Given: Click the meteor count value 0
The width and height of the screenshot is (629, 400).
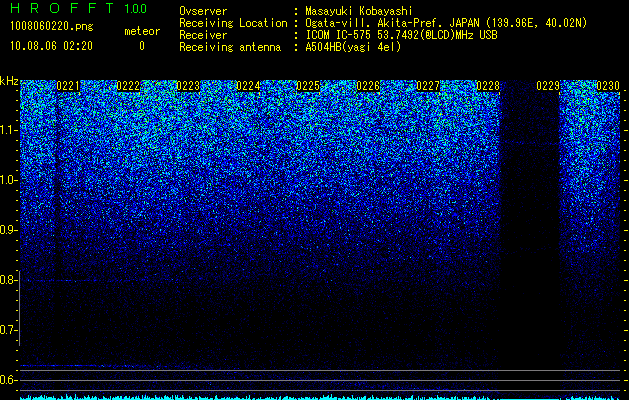Looking at the screenshot, I should (142, 46).
